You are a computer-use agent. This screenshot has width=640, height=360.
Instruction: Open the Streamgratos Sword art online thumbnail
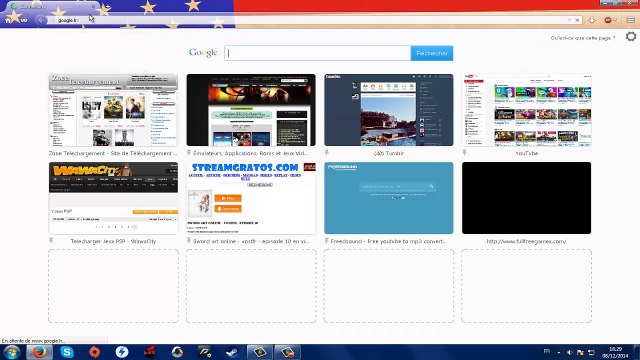click(251, 198)
